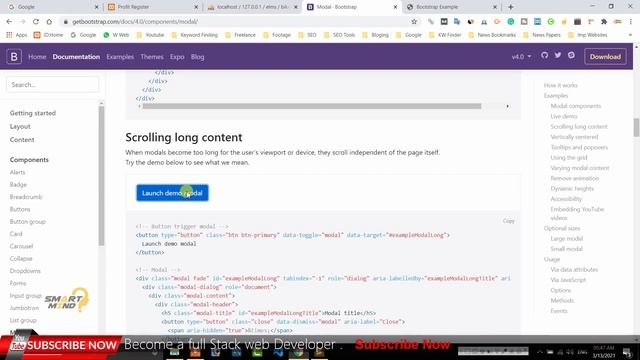Image resolution: width=640 pixels, height=360 pixels.
Task: Open the GitHub icon link in navbar
Action: (x=544, y=55)
